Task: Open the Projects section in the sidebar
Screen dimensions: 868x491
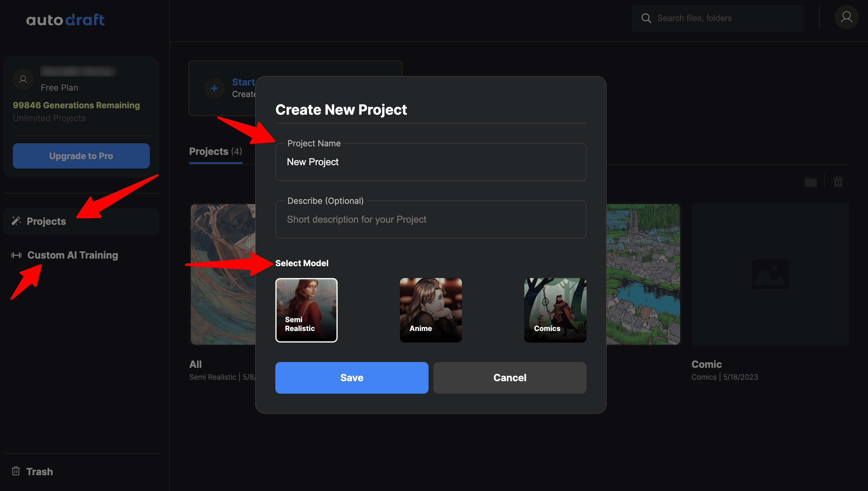Action: (46, 221)
